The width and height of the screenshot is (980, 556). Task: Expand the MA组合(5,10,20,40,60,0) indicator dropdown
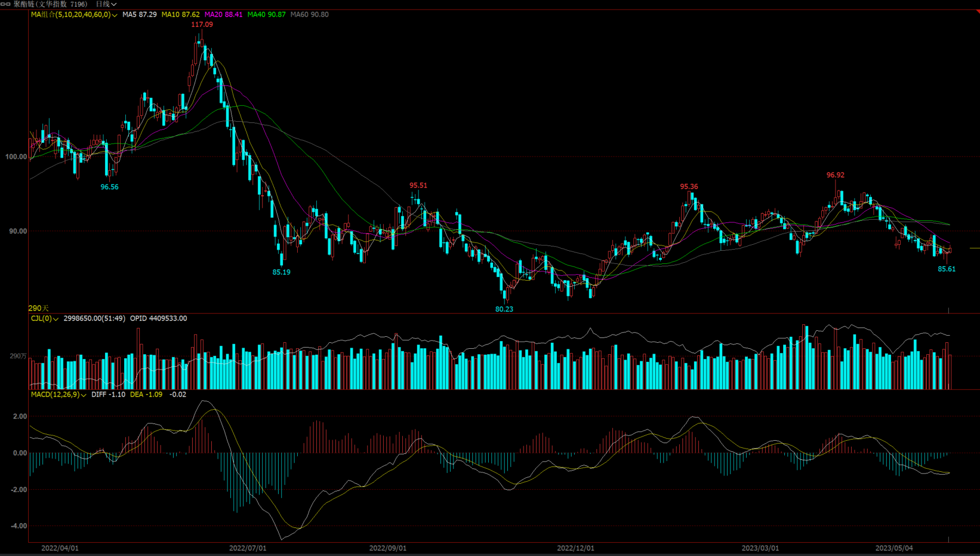pos(74,14)
